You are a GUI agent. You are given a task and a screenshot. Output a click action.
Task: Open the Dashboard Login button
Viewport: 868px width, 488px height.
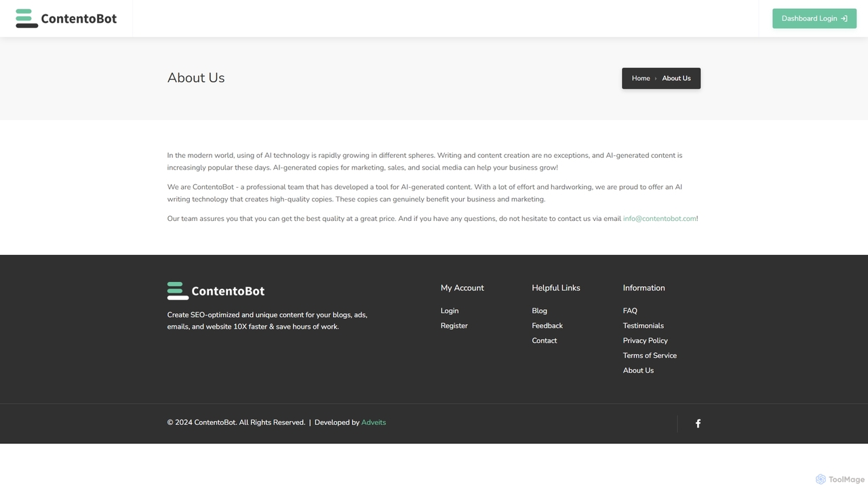pos(814,18)
